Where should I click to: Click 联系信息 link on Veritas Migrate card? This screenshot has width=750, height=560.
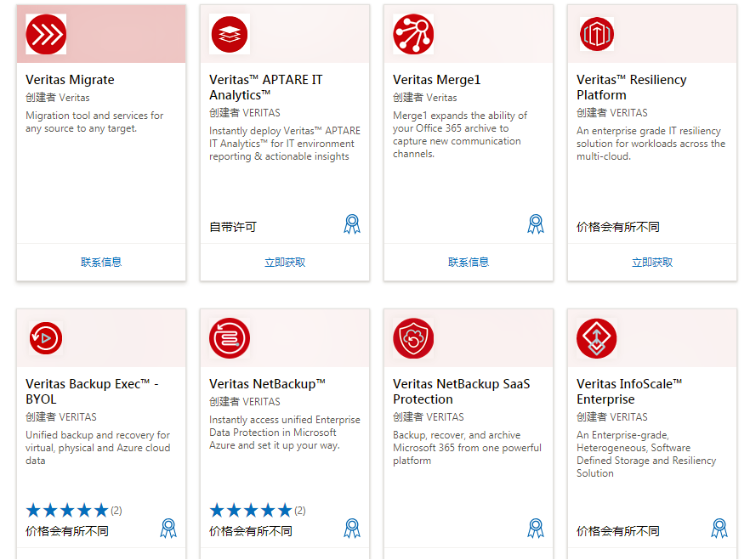(101, 263)
